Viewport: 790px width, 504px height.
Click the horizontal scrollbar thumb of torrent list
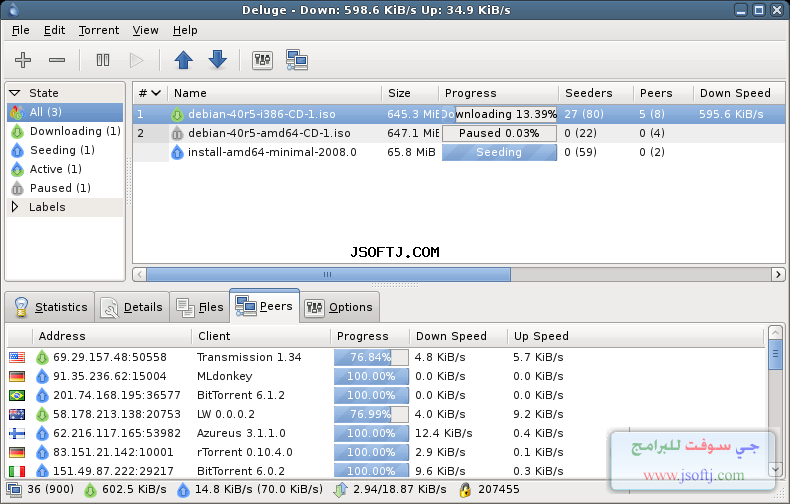328,275
